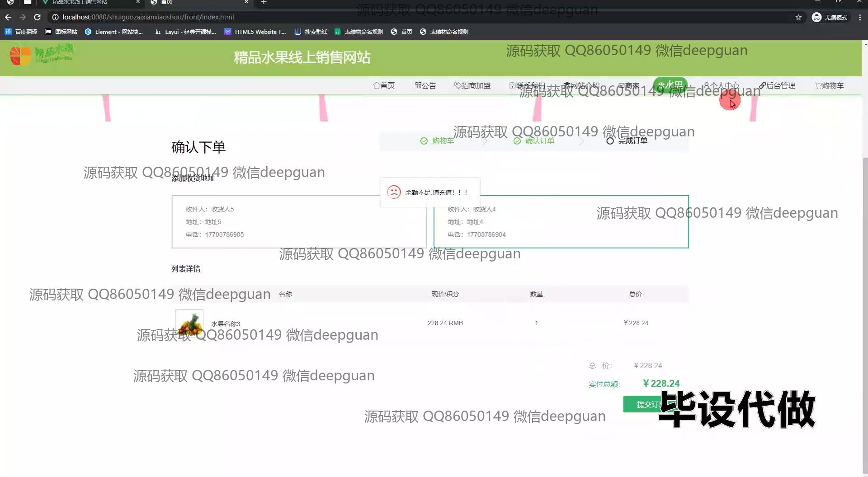Open the incognito mode profile indicator
The width and height of the screenshot is (868, 477).
(830, 17)
